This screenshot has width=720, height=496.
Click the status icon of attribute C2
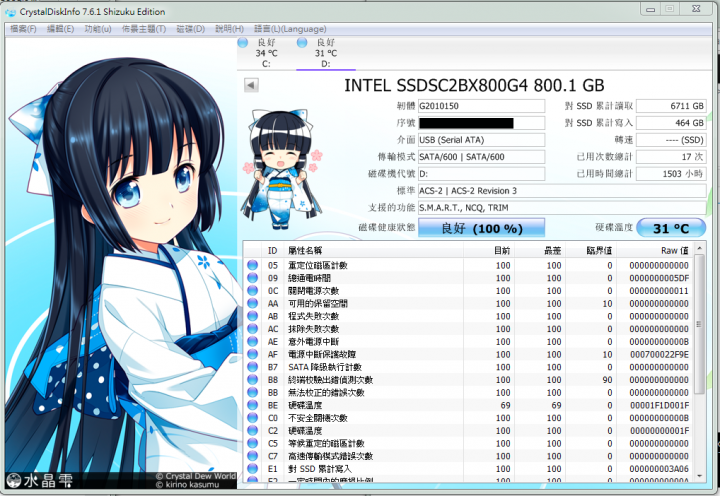click(253, 430)
